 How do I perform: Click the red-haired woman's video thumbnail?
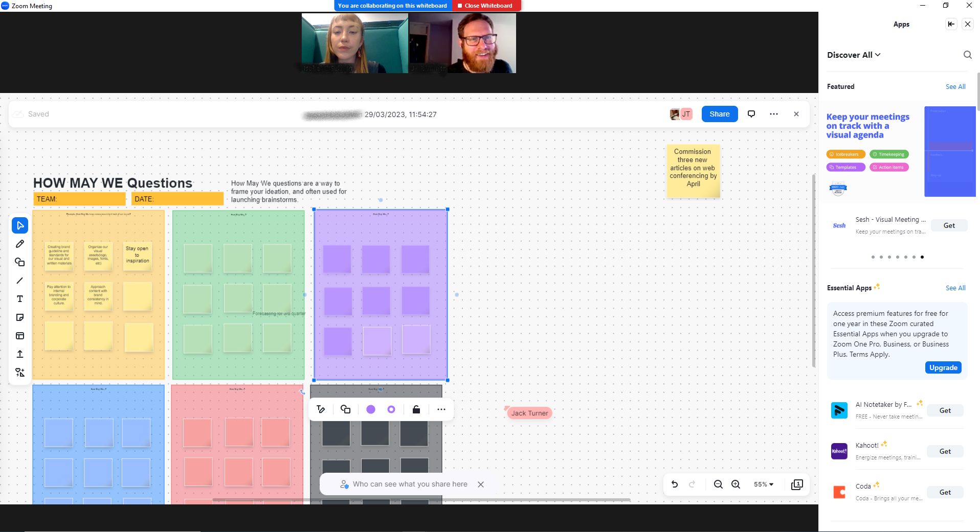click(355, 43)
